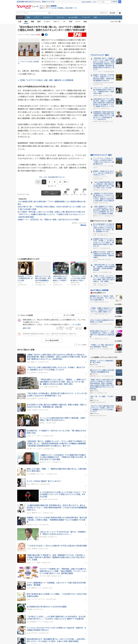
Task: Open トピックス一覧 link
Action: (x=115, y=21)
